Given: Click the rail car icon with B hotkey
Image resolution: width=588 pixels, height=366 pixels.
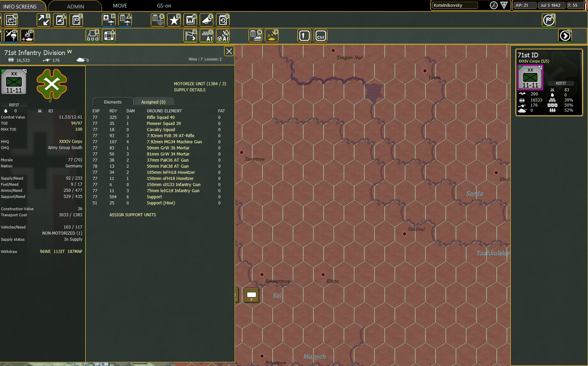Looking at the screenshot, I should 92,36.
